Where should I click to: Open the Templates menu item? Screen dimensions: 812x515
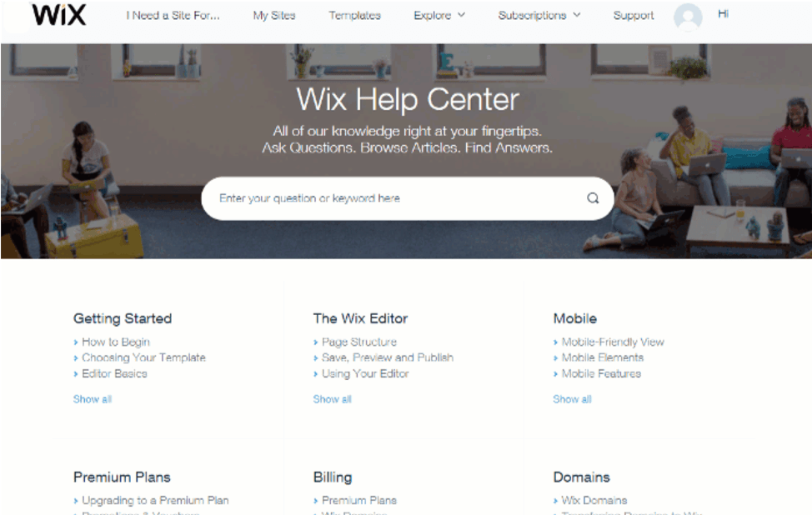point(355,16)
